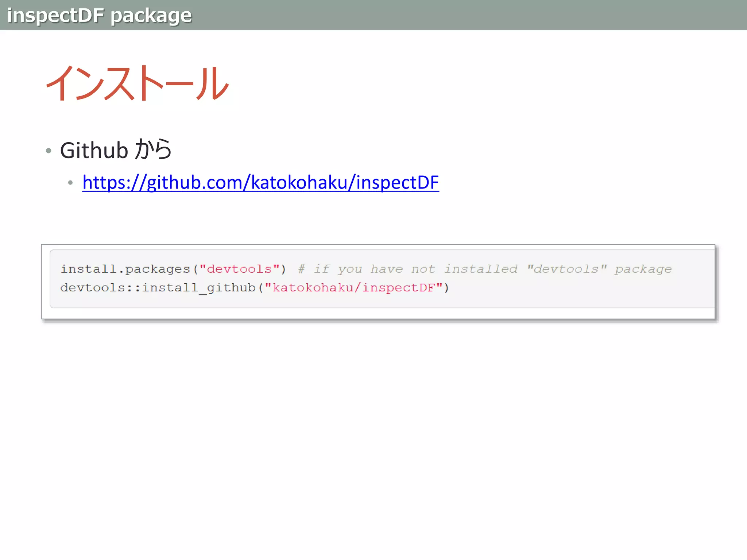Click the "katokohaku/inspectDF" string in code
The image size is (747, 560).
click(x=353, y=288)
